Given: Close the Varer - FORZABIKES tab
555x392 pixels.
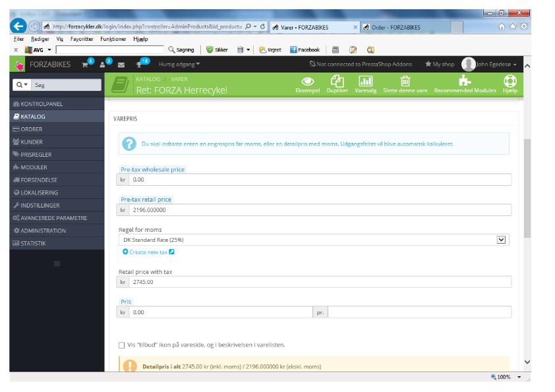Looking at the screenshot, I should click(355, 27).
